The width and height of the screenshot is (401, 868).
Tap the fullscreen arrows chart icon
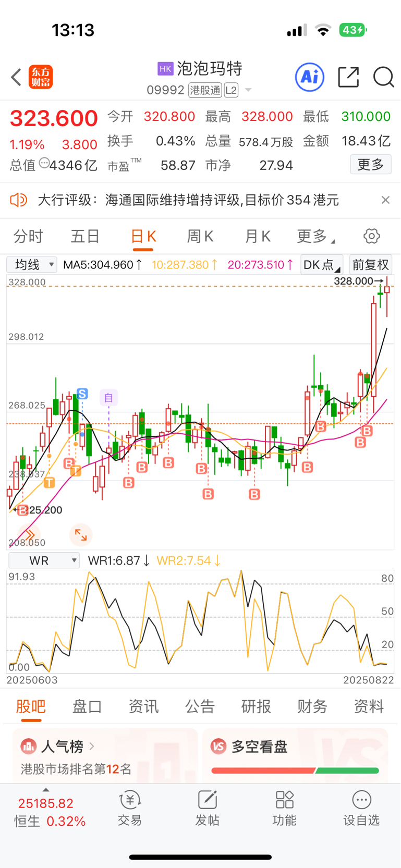[81, 534]
